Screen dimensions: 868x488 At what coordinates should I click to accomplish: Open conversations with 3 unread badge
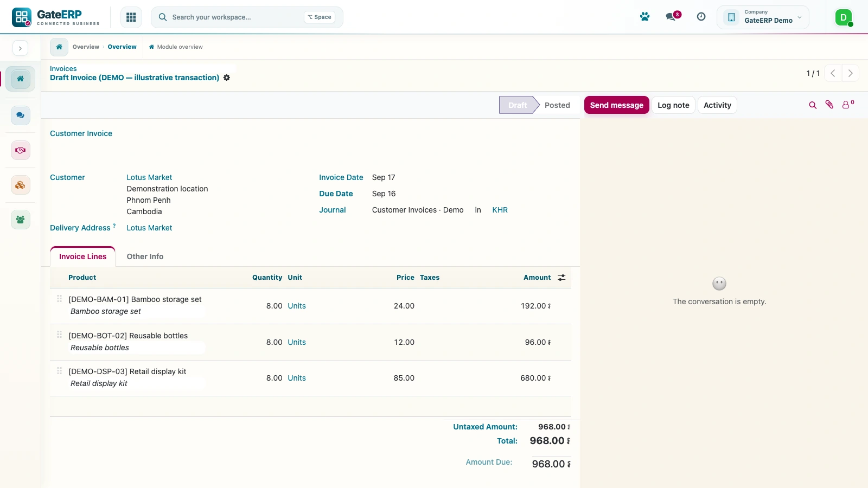point(673,16)
